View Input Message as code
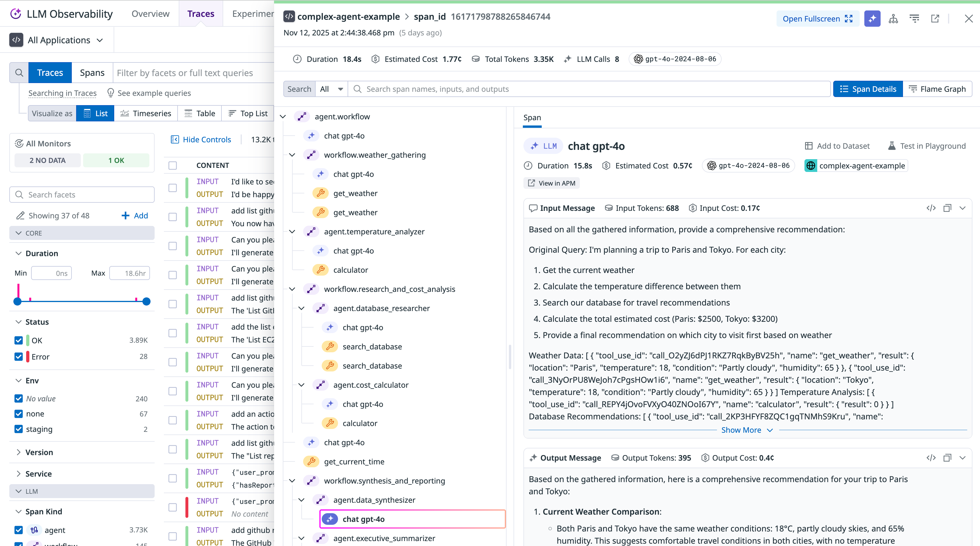The image size is (980, 546). [x=931, y=208]
